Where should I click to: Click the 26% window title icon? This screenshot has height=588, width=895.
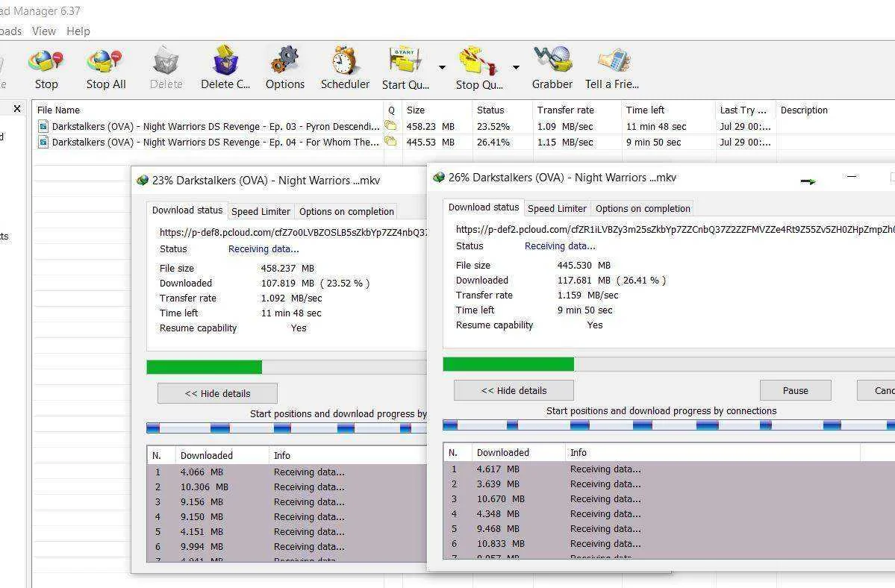(438, 178)
